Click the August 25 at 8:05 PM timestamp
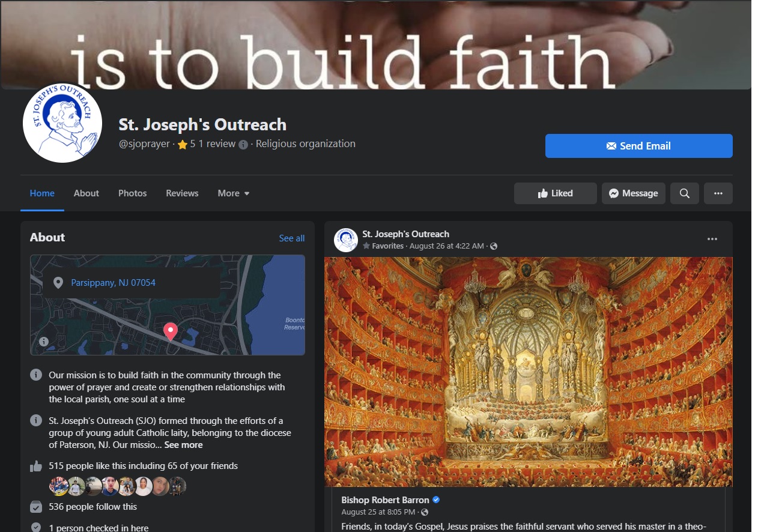This screenshot has width=764, height=532. click(378, 512)
